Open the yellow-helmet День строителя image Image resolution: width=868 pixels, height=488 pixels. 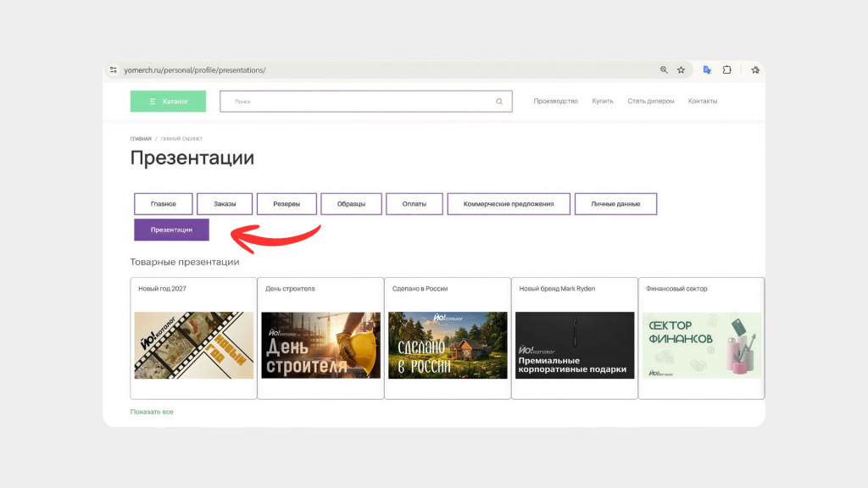click(x=321, y=346)
